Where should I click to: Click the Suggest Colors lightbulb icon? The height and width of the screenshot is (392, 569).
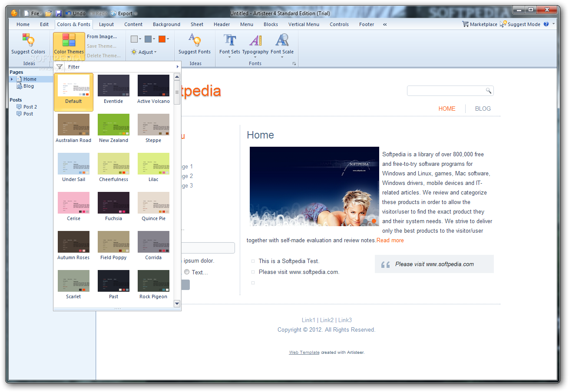click(x=28, y=40)
